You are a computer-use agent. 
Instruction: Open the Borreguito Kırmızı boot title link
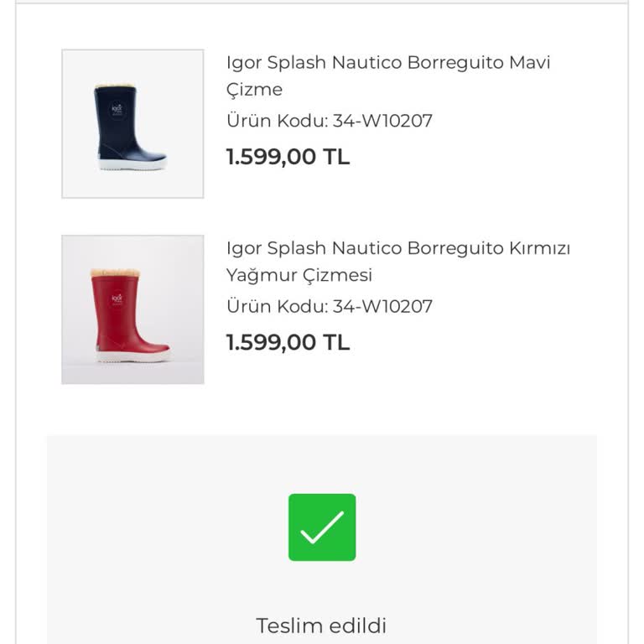pyautogui.click(x=398, y=249)
